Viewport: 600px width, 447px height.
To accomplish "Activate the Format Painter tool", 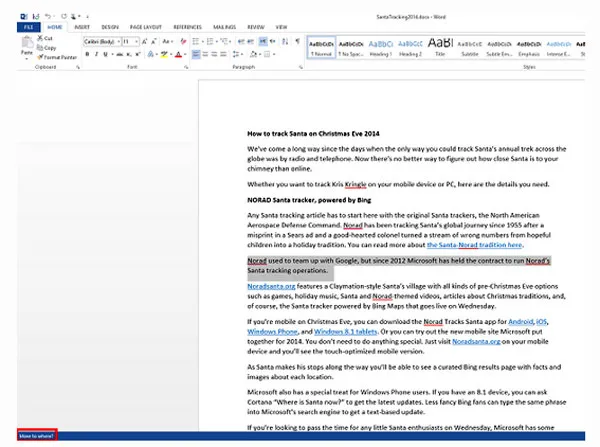I will [57, 57].
